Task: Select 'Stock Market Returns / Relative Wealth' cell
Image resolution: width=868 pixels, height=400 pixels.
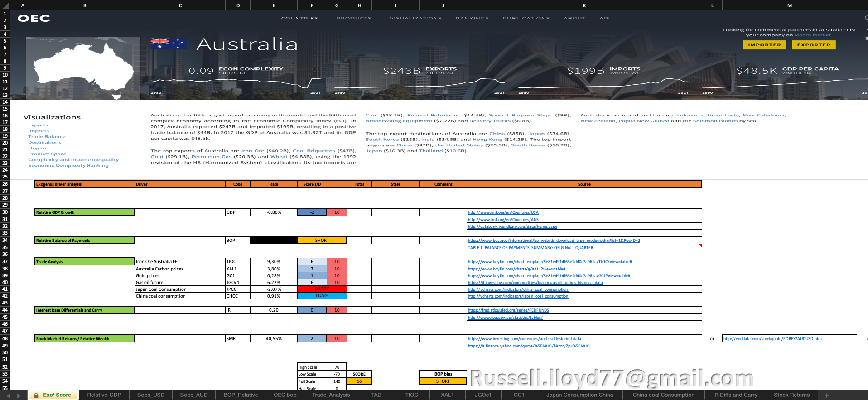Action: pos(85,338)
